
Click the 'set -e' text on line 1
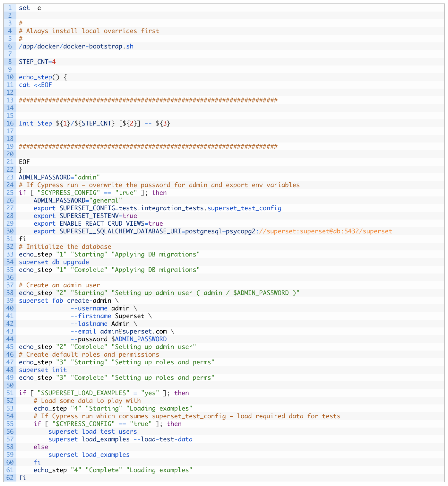point(30,8)
